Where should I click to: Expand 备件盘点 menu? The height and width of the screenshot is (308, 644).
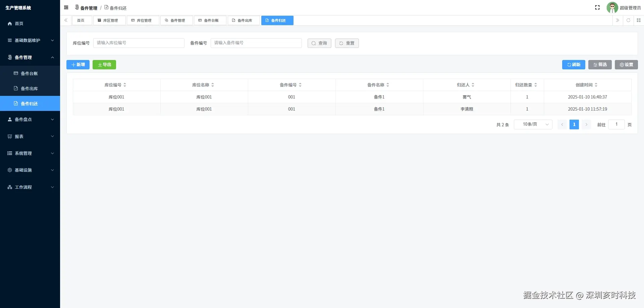(x=30, y=119)
